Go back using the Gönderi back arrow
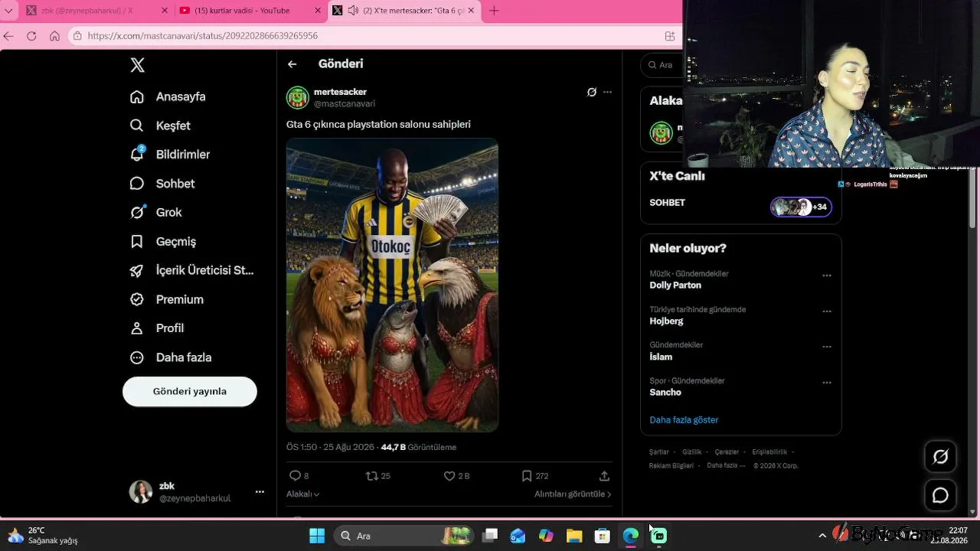 click(292, 64)
